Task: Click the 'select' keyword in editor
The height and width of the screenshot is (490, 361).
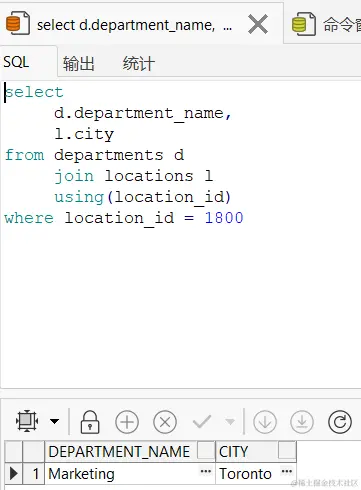Action: 34,92
